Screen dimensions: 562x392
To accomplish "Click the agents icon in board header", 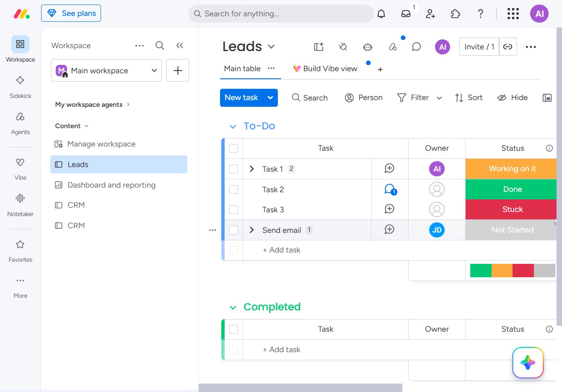I will [393, 47].
